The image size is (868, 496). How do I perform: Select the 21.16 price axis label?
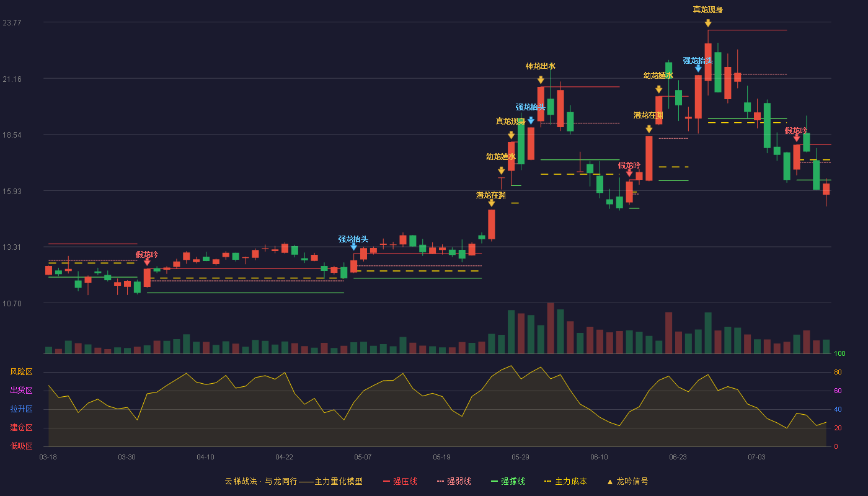pos(12,79)
